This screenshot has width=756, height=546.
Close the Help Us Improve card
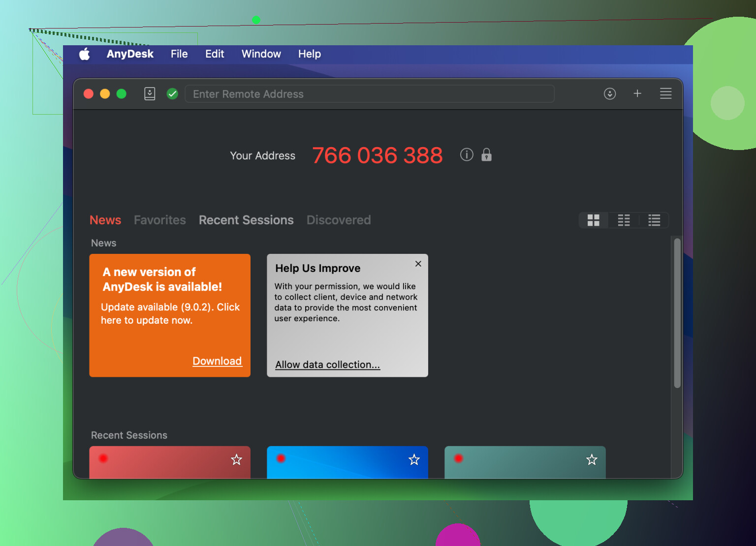[418, 264]
